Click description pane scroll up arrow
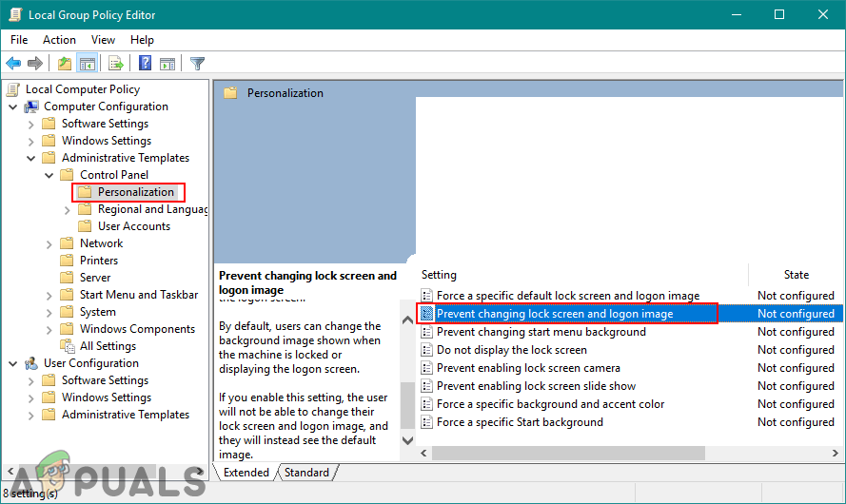846x504 pixels. tap(408, 320)
